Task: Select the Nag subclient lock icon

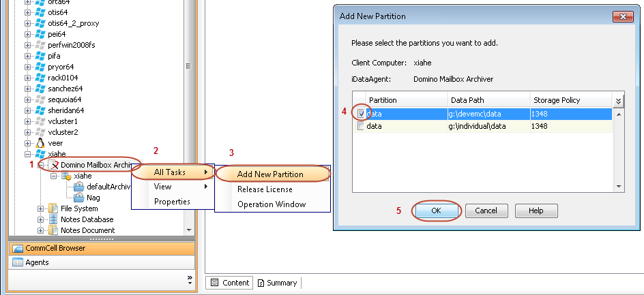Action: tap(78, 198)
